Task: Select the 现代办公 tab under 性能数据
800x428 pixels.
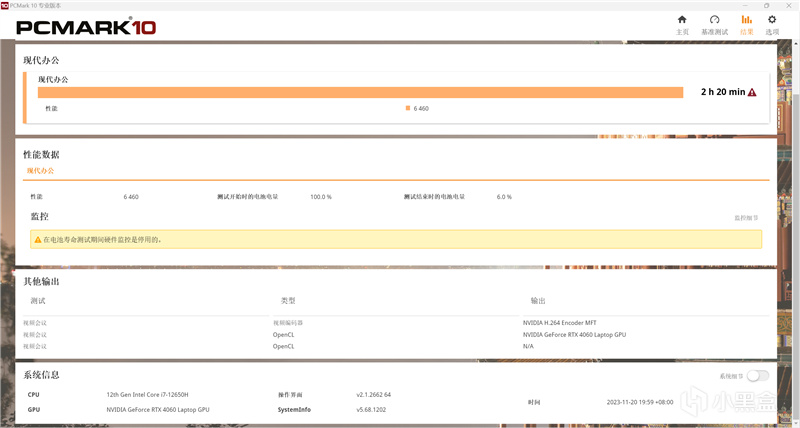Action: point(40,170)
